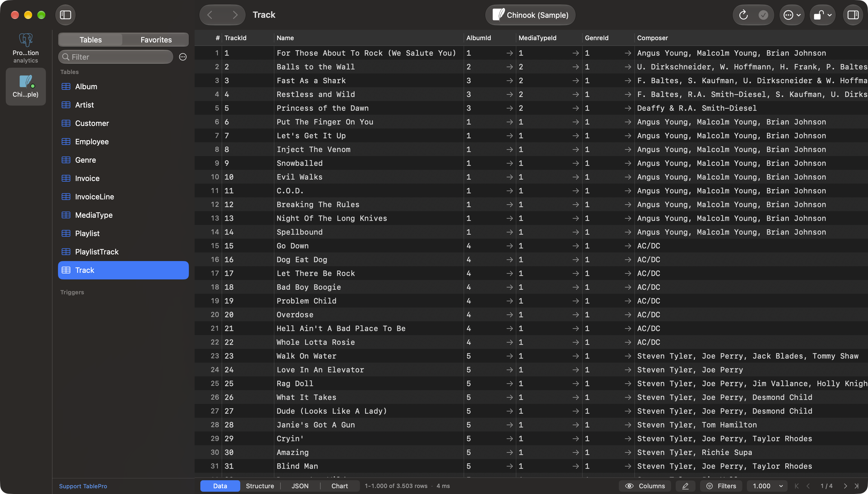Sort by the GenreId column header

[608, 38]
